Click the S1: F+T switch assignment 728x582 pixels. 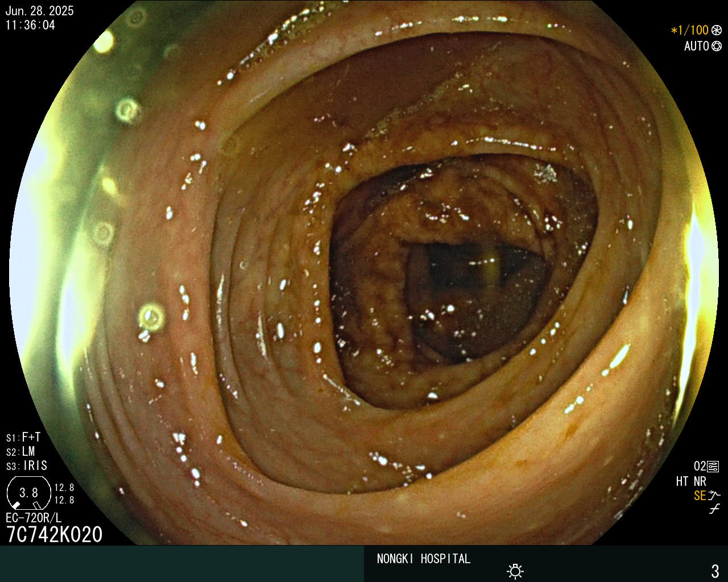(23, 438)
